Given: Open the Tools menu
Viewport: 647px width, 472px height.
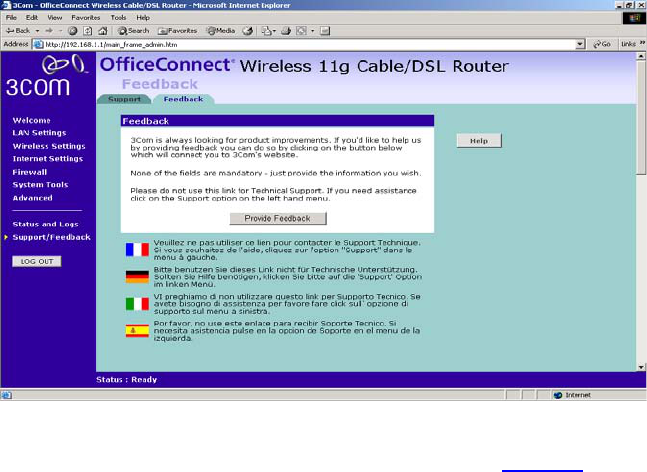Looking at the screenshot, I should pos(118,18).
